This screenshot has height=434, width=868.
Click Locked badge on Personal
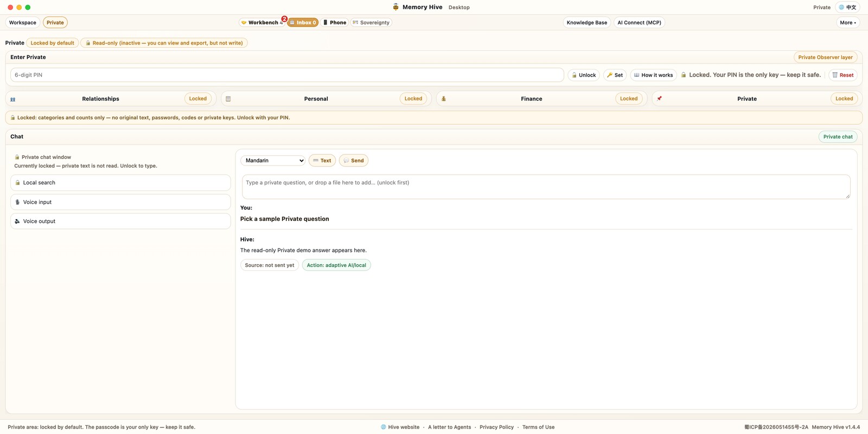point(413,99)
